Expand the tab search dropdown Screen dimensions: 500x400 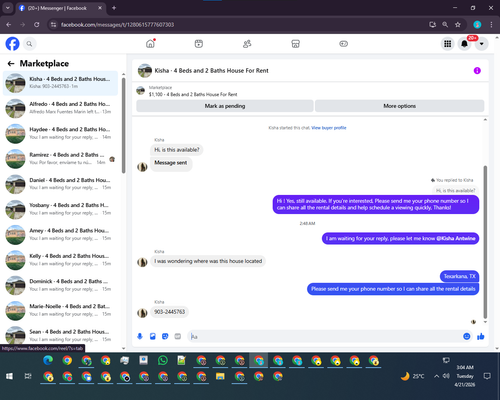[x=7, y=8]
